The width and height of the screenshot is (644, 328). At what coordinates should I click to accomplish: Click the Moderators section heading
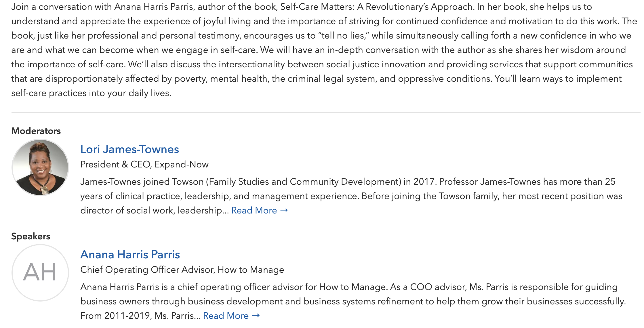[x=36, y=131]
